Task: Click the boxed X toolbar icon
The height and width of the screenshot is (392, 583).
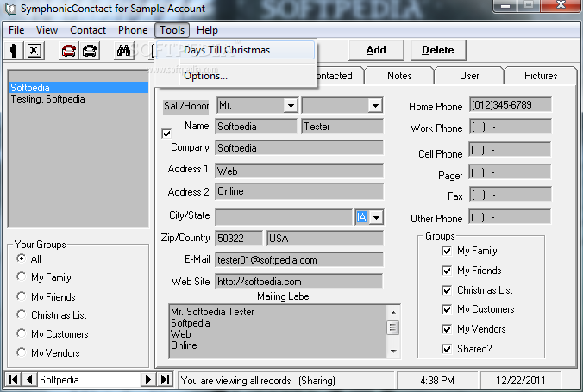Action: coord(34,50)
